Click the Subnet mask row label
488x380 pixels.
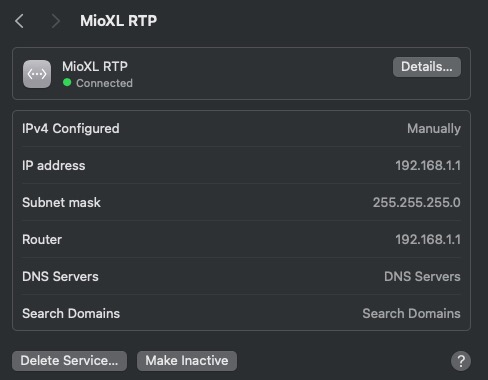pos(61,203)
